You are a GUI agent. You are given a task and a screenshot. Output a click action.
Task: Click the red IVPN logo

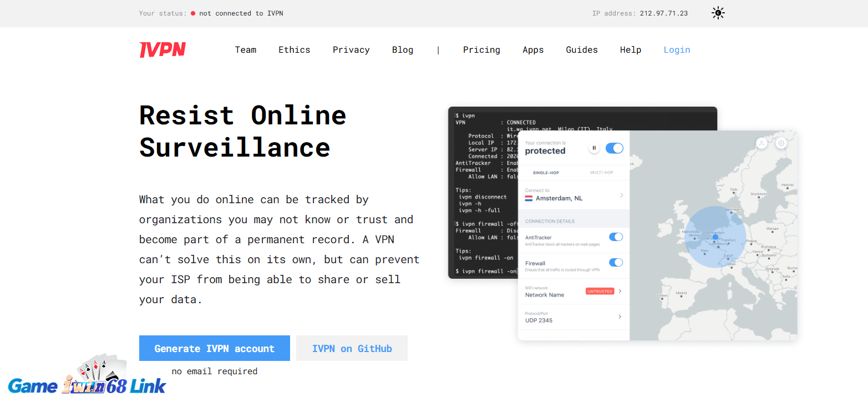[x=162, y=50]
